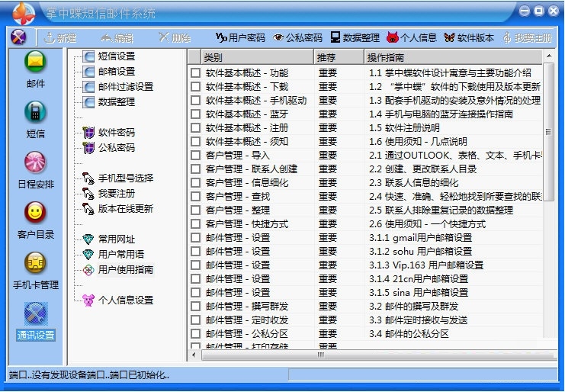Open the 日程安排 schedule icon

coord(35,162)
